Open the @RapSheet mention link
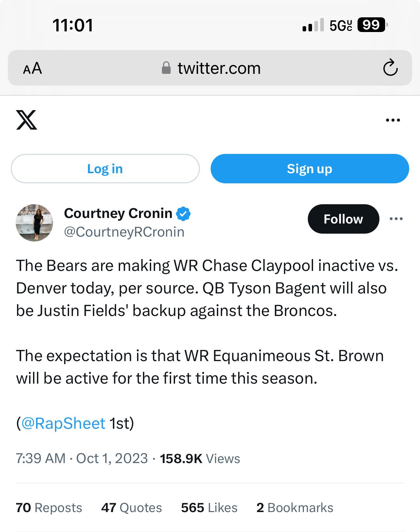 63,423
